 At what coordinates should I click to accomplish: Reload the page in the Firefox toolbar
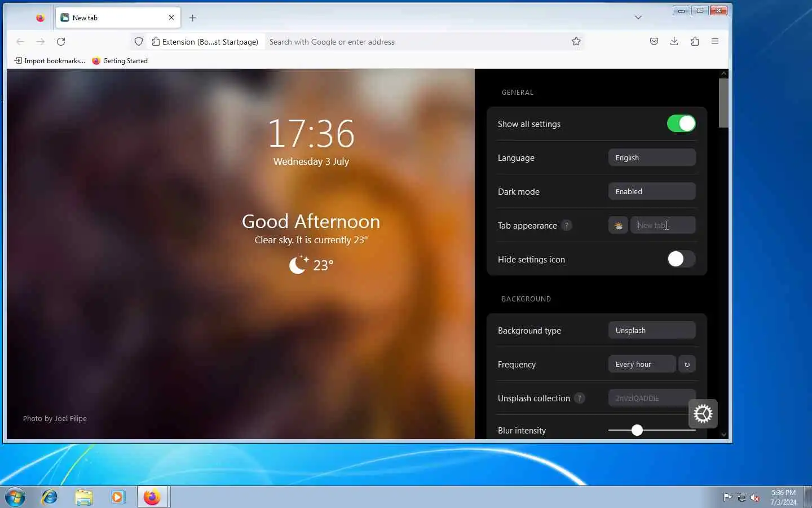click(x=61, y=41)
